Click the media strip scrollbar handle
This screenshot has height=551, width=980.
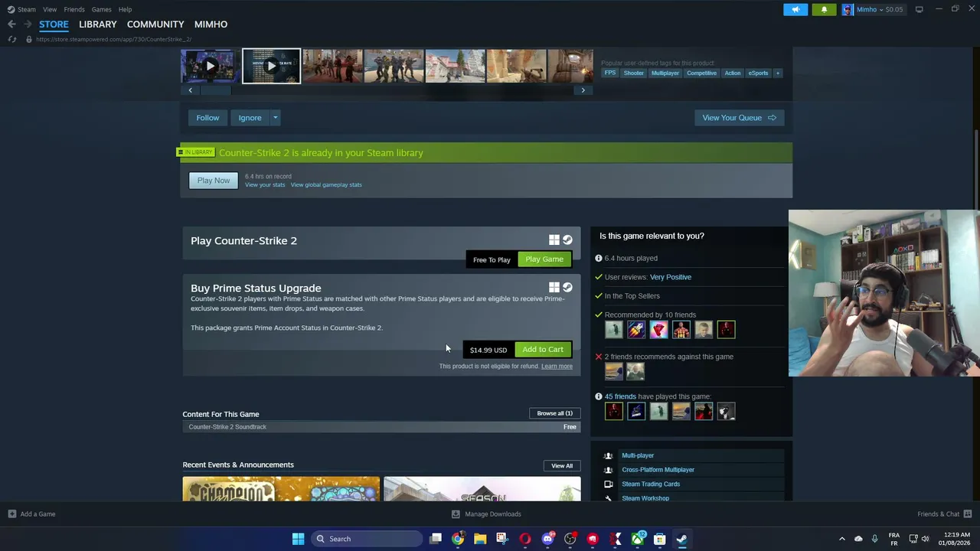(x=215, y=90)
